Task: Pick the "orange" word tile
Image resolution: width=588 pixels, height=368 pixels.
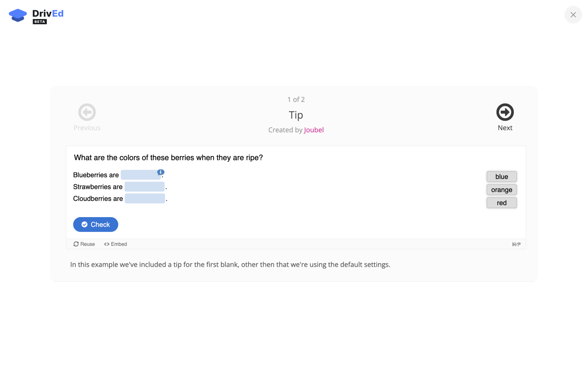Action: (502, 190)
